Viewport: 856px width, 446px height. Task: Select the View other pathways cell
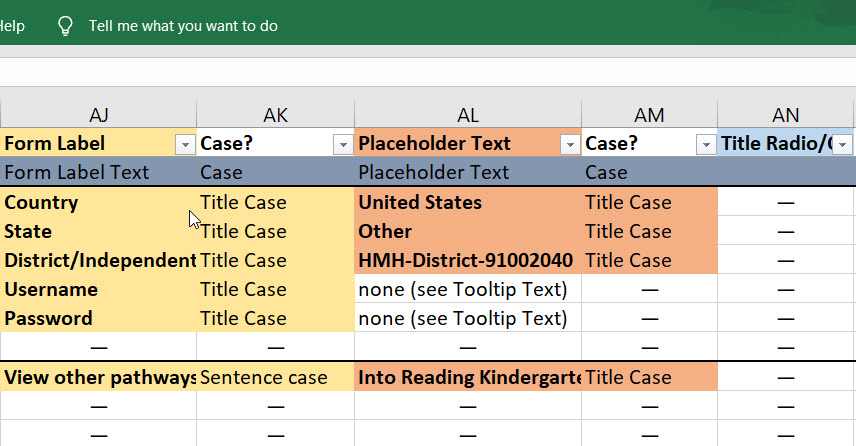tap(98, 377)
